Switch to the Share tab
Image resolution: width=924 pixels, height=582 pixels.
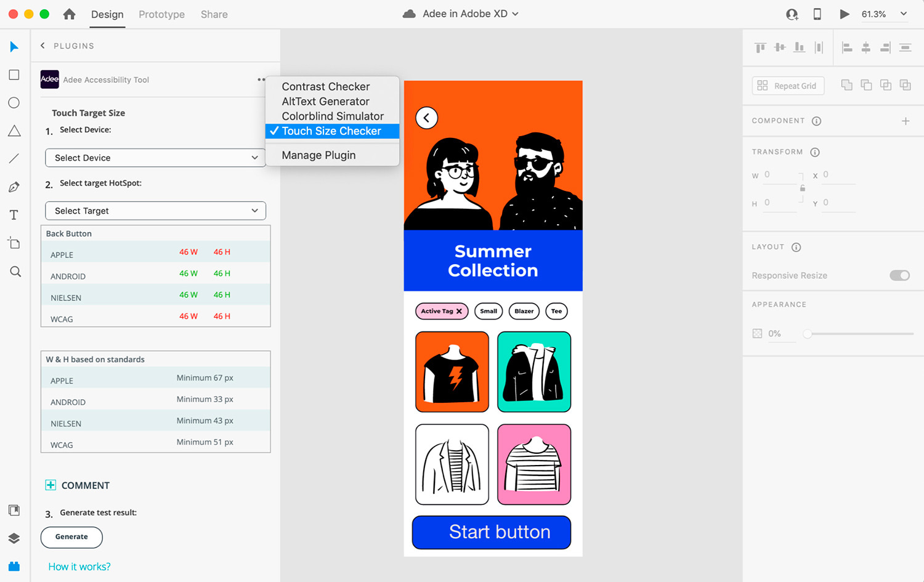(214, 14)
